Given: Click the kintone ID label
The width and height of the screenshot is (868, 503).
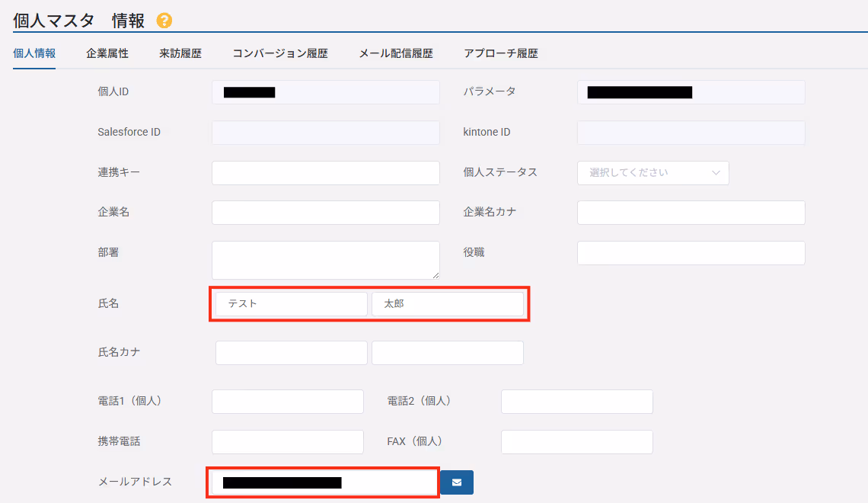Looking at the screenshot, I should click(487, 132).
